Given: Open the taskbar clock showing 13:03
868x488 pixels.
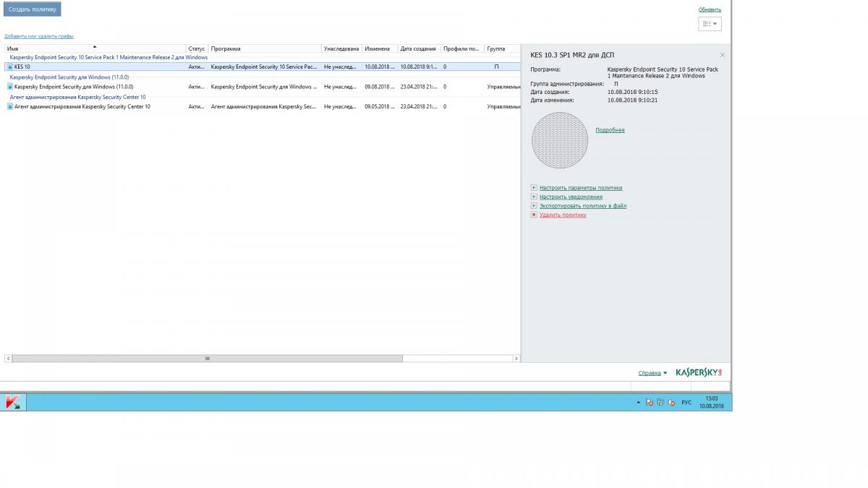Looking at the screenshot, I should (712, 403).
